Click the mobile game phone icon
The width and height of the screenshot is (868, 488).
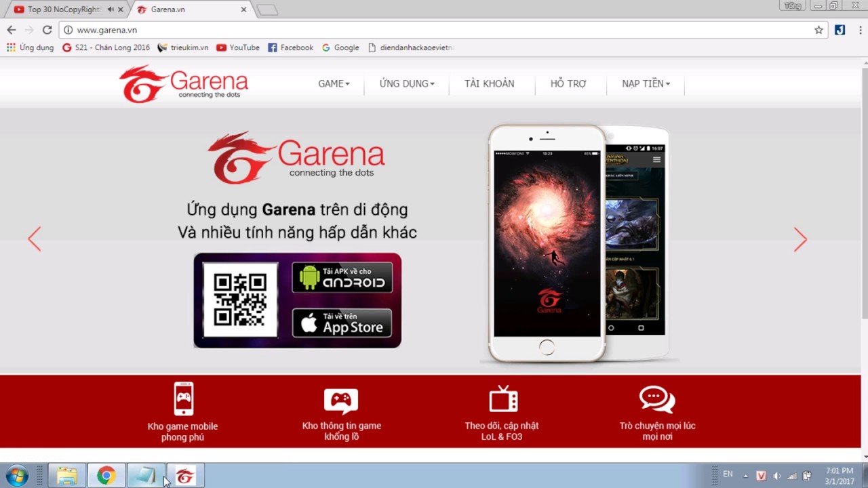[x=183, y=399]
